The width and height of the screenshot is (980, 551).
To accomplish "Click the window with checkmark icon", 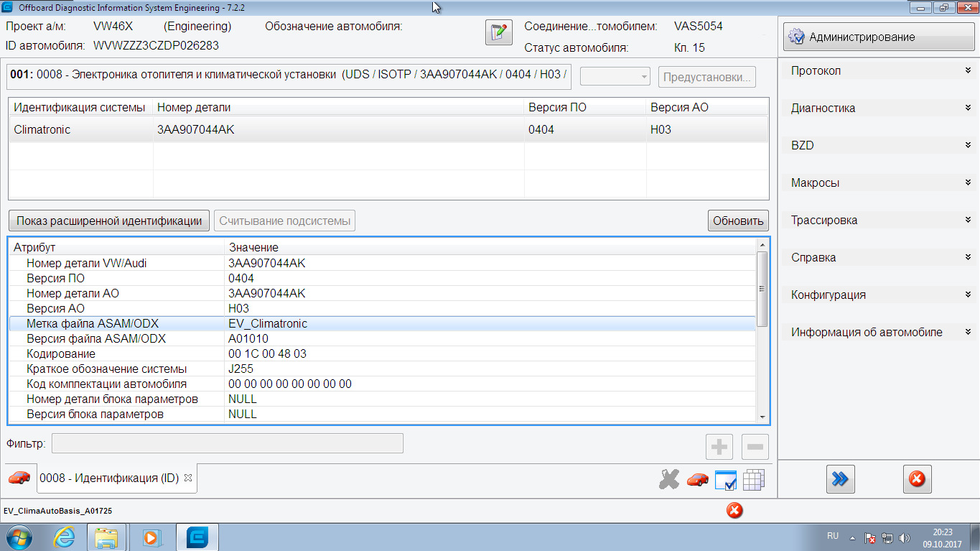I will (726, 480).
